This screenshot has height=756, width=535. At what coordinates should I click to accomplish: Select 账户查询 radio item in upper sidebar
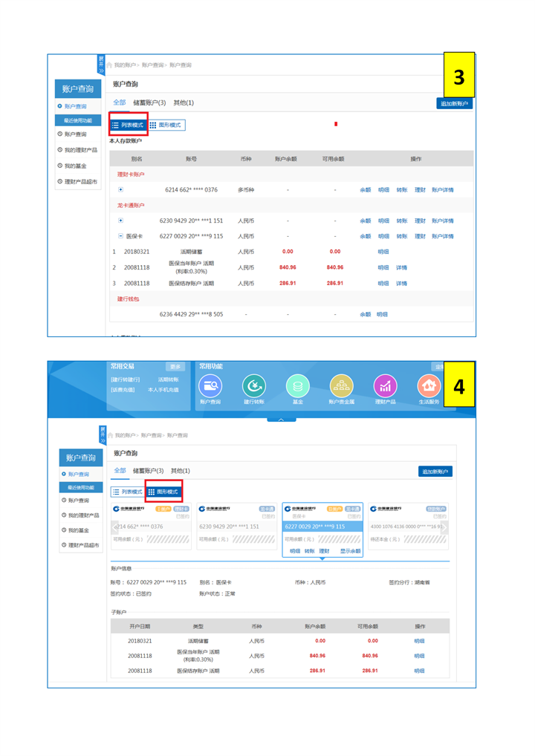click(72, 106)
